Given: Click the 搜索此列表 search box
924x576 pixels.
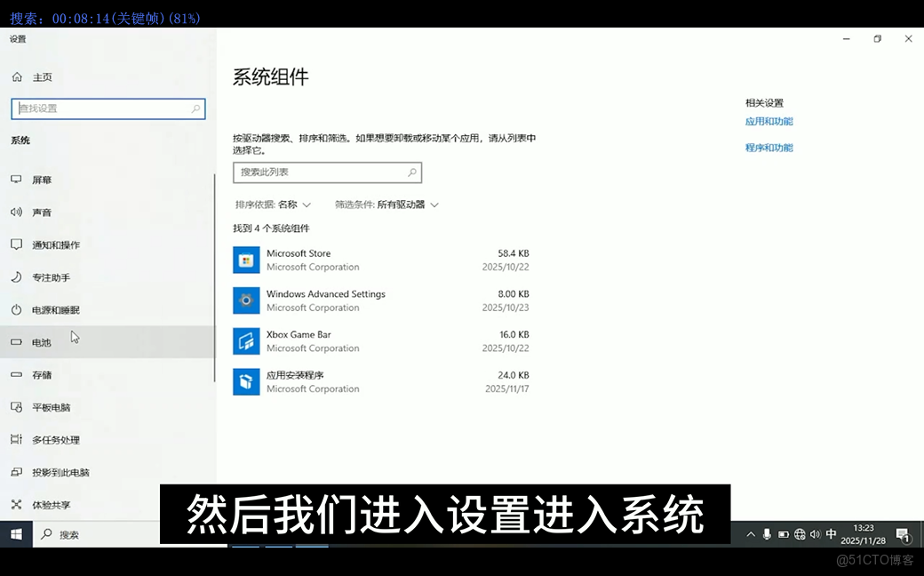Looking at the screenshot, I should coord(327,172).
